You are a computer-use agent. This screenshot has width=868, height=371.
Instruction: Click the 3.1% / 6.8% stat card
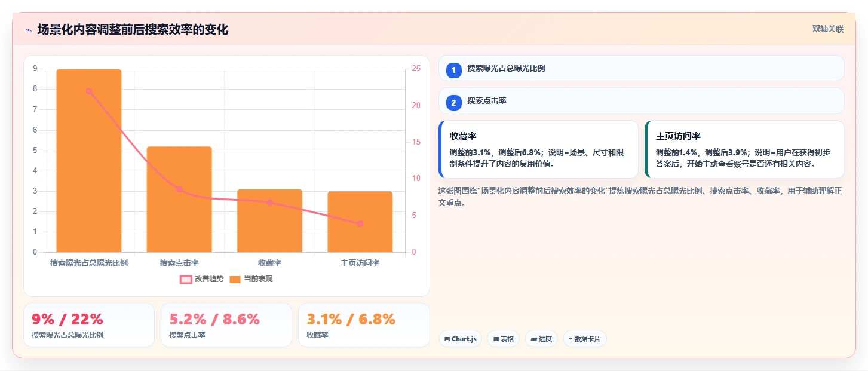click(364, 325)
